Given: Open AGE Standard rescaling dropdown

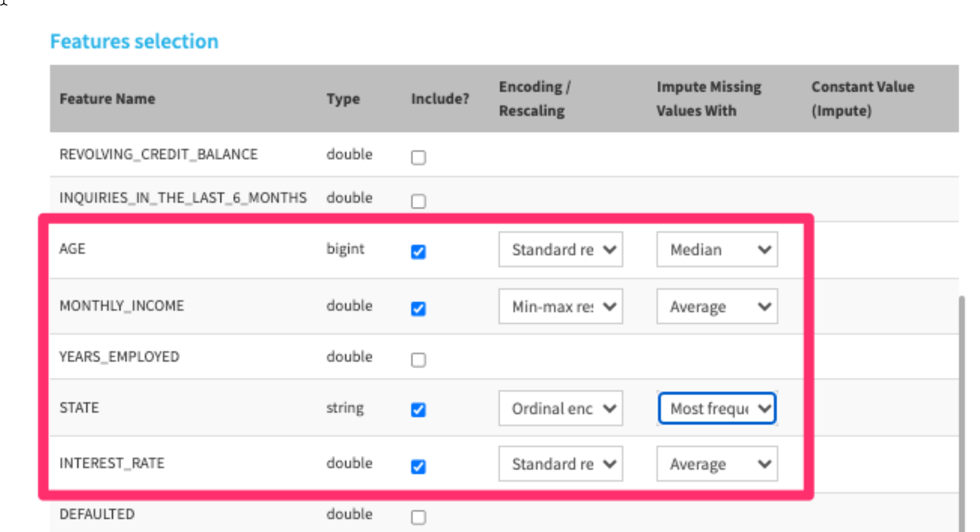Looking at the screenshot, I should click(560, 249).
